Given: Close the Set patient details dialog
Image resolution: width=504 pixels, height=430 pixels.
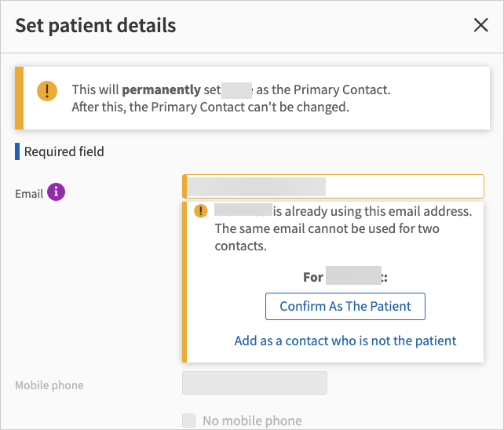Looking at the screenshot, I should [481, 25].
